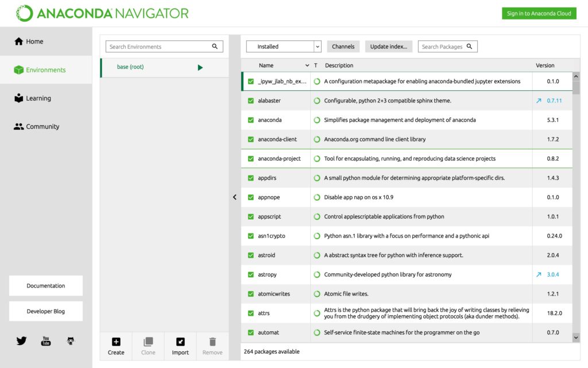Click alabaster version 0.7.11

pos(554,101)
